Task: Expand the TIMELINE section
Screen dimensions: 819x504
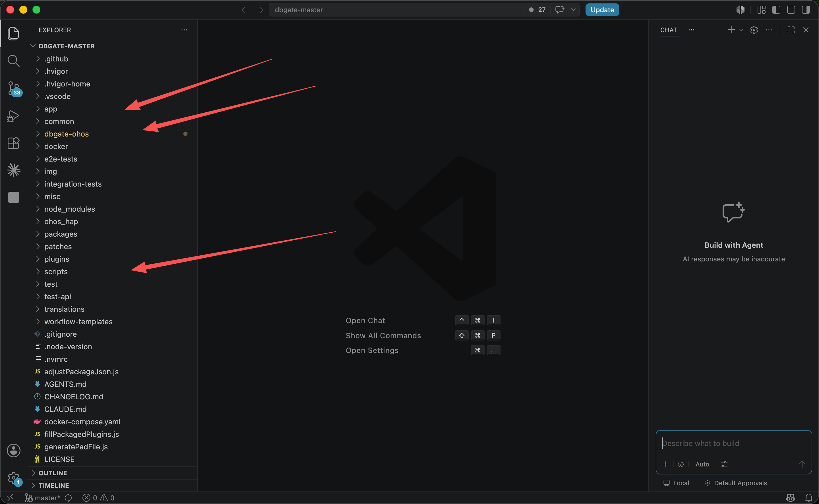Action: [x=112, y=485]
